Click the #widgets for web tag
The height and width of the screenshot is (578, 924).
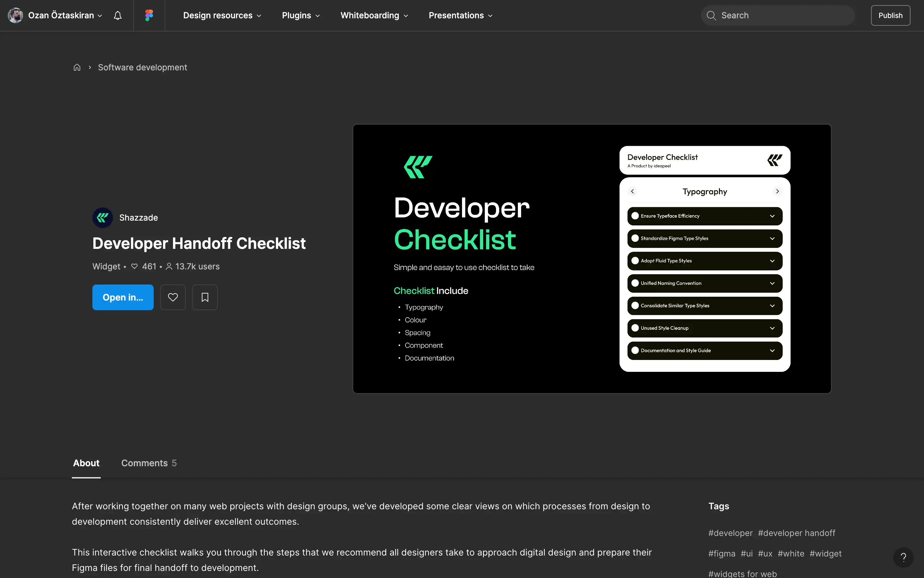pos(743,574)
